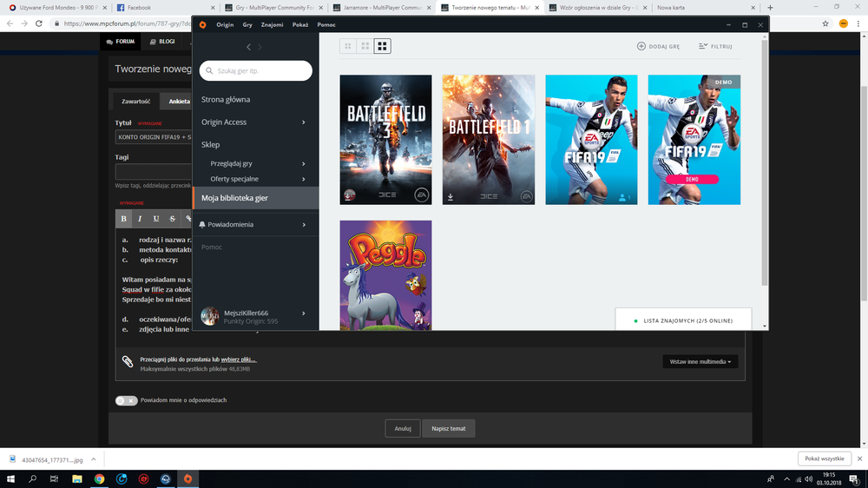Click Napisz temat button

pyautogui.click(x=449, y=429)
